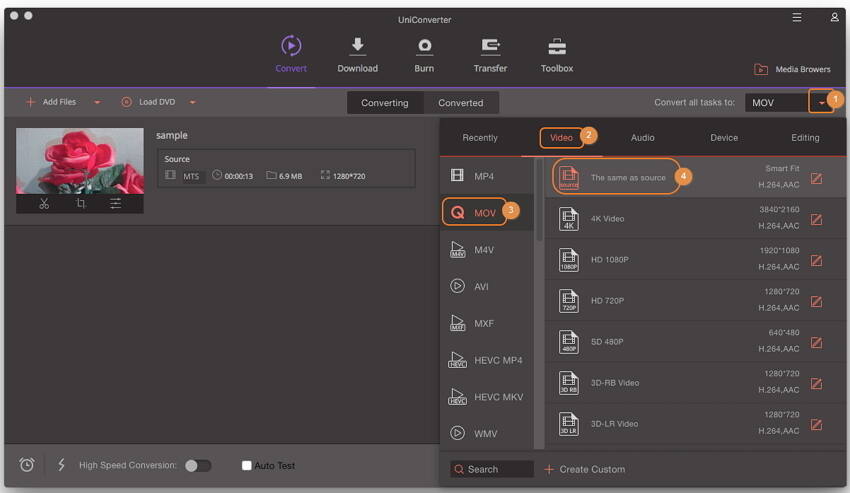This screenshot has height=493, width=850.
Task: Choose the HD 720P preset
Action: click(x=694, y=300)
